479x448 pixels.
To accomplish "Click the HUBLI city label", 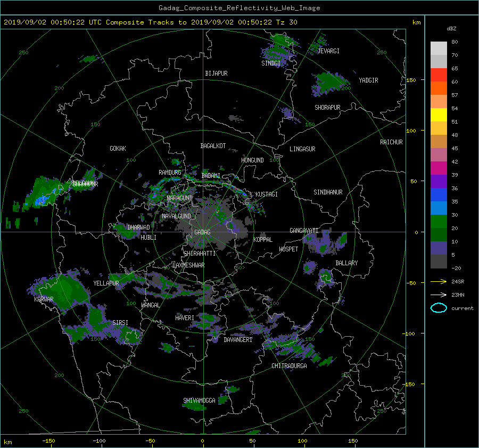I will (148, 238).
